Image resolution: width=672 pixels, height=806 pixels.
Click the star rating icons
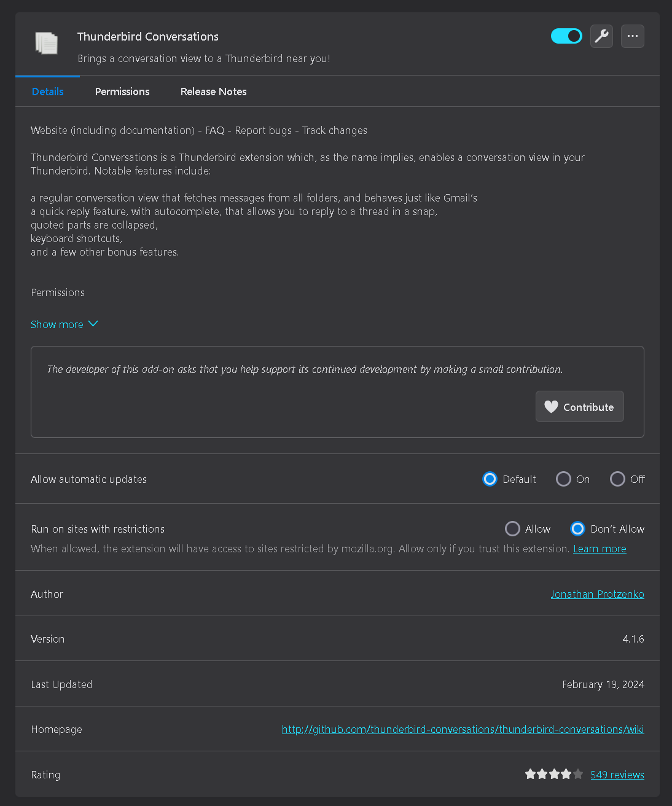pyautogui.click(x=553, y=774)
